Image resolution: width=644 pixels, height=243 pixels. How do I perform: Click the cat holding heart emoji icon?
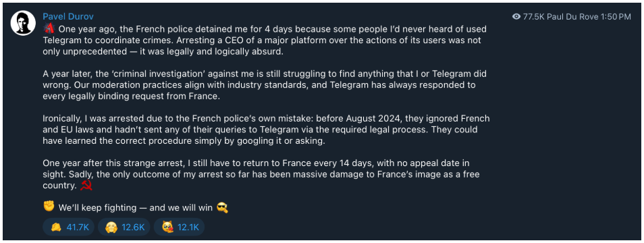coord(167,227)
